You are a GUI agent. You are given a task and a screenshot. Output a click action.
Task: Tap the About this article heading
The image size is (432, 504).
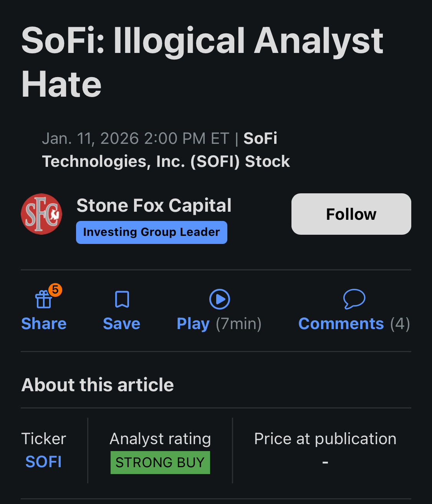point(98,385)
